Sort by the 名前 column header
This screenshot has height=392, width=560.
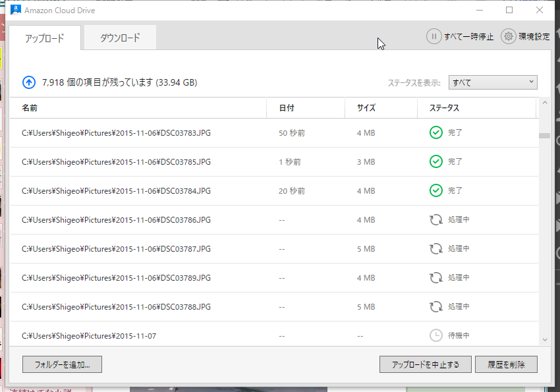point(138,108)
